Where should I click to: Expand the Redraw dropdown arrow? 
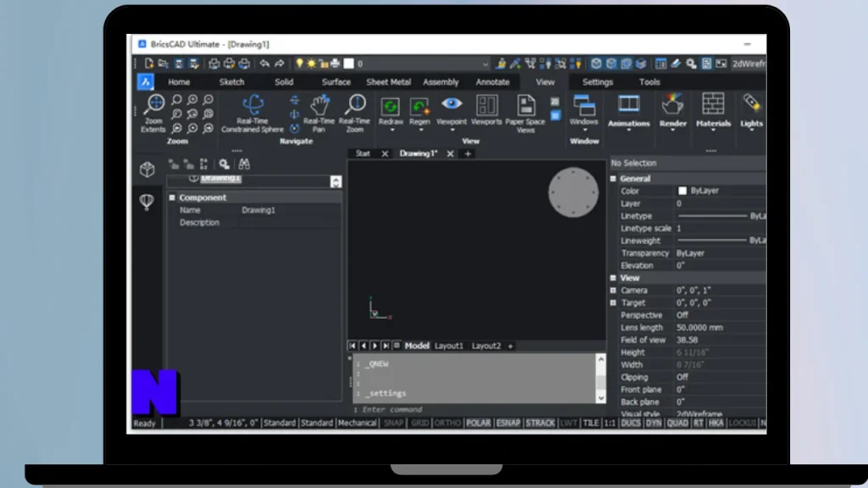(392, 130)
